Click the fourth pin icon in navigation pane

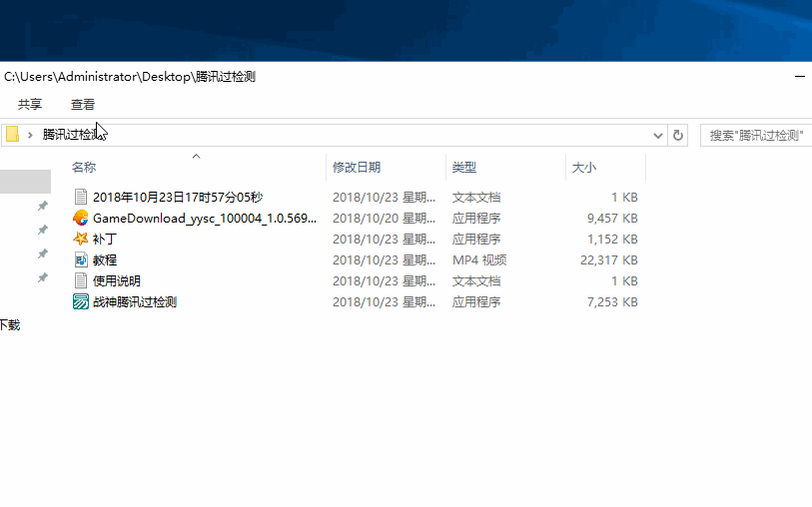click(x=43, y=277)
